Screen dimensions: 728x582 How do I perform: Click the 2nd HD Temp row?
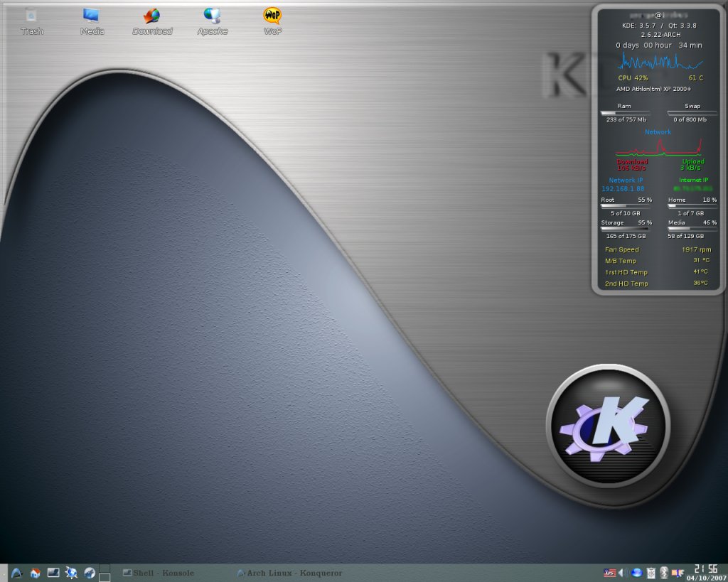click(658, 284)
